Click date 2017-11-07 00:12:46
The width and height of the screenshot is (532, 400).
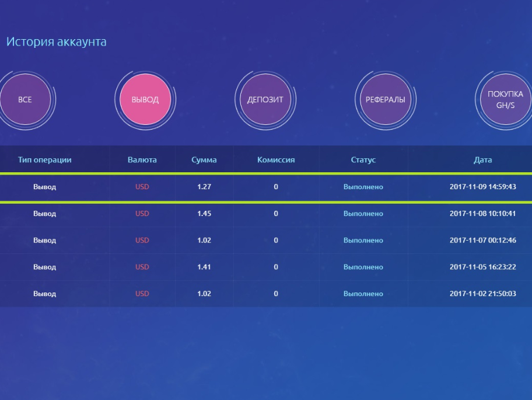(x=483, y=241)
